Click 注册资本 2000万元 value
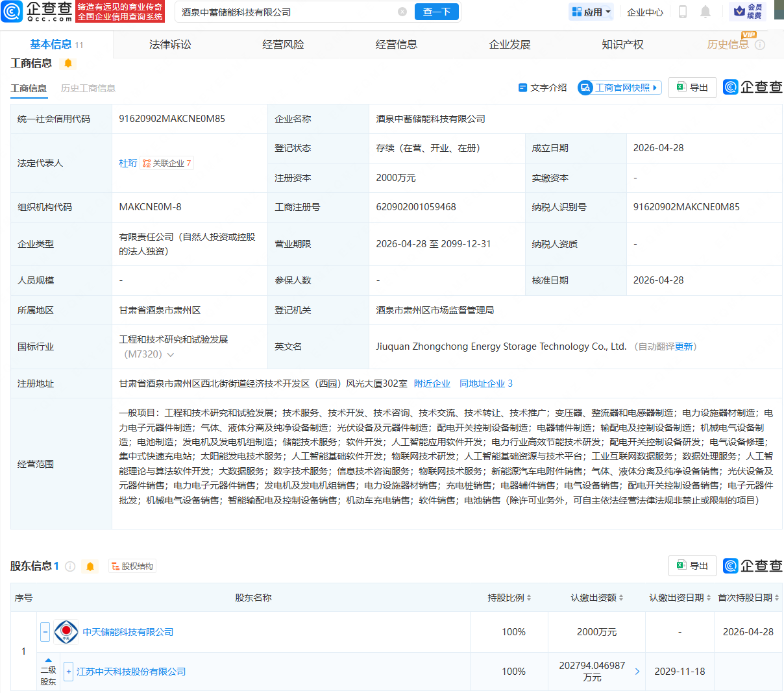The height and width of the screenshot is (693, 784). point(396,178)
